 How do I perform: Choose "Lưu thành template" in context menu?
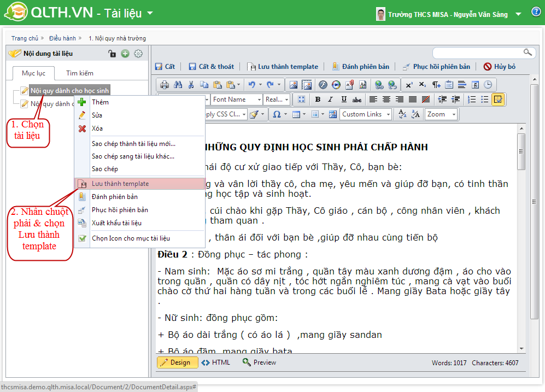point(120,184)
